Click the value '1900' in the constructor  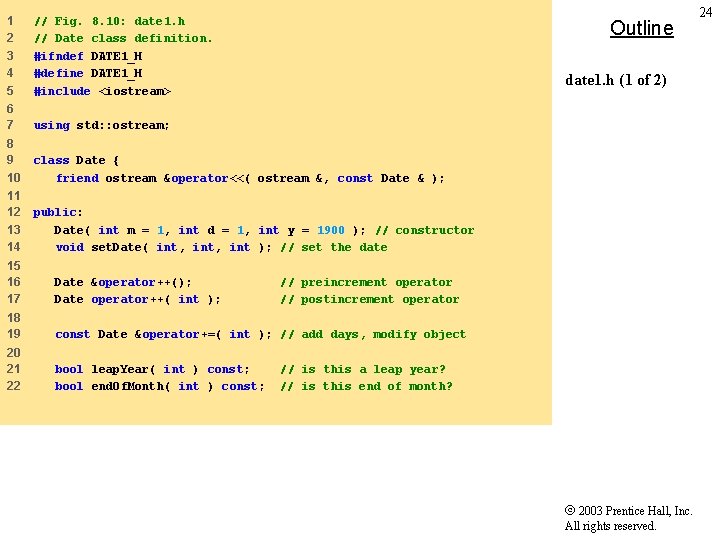[x=331, y=230]
